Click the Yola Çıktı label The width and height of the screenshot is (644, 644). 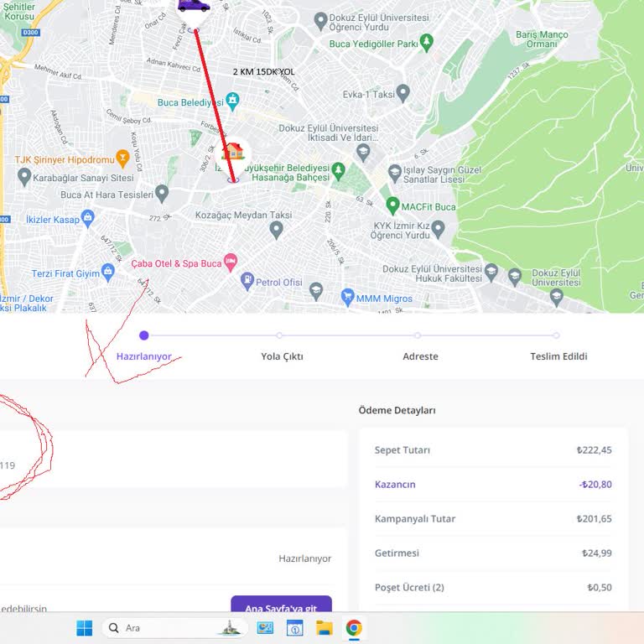point(282,356)
